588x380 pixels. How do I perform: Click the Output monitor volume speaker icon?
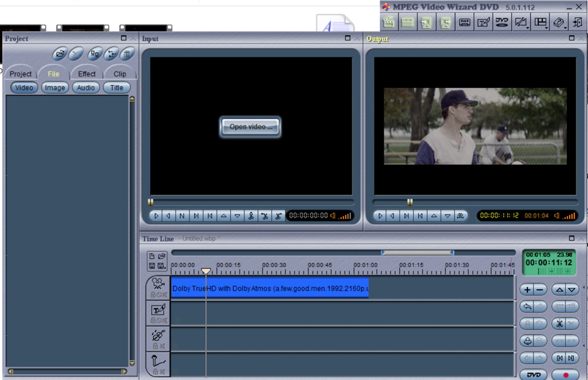[x=557, y=215]
